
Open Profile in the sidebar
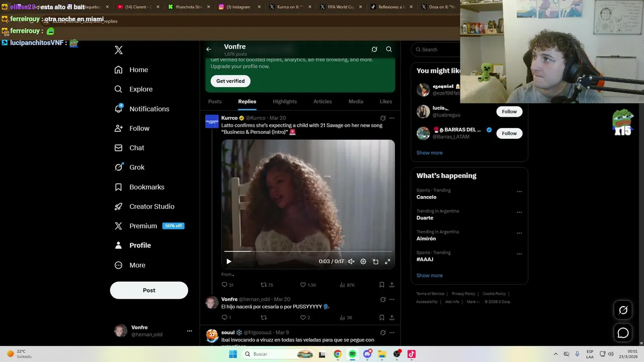133,245
